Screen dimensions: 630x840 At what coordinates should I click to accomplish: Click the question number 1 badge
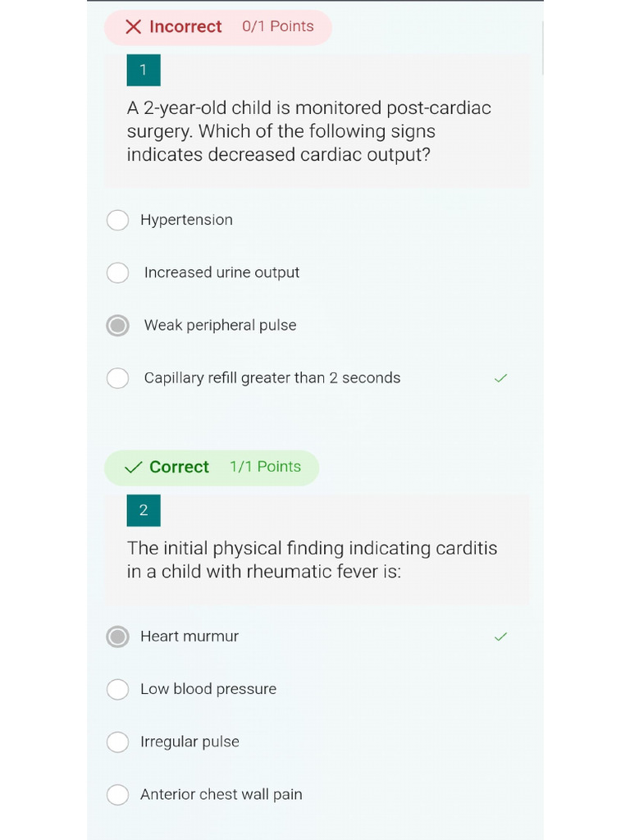pyautogui.click(x=144, y=70)
